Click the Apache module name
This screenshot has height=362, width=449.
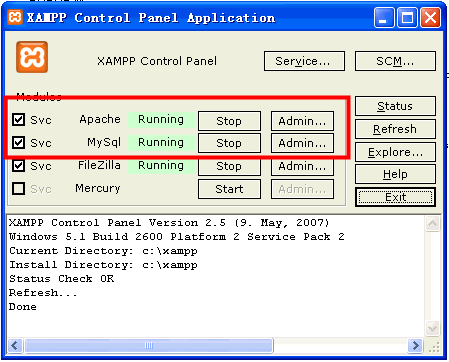point(100,119)
